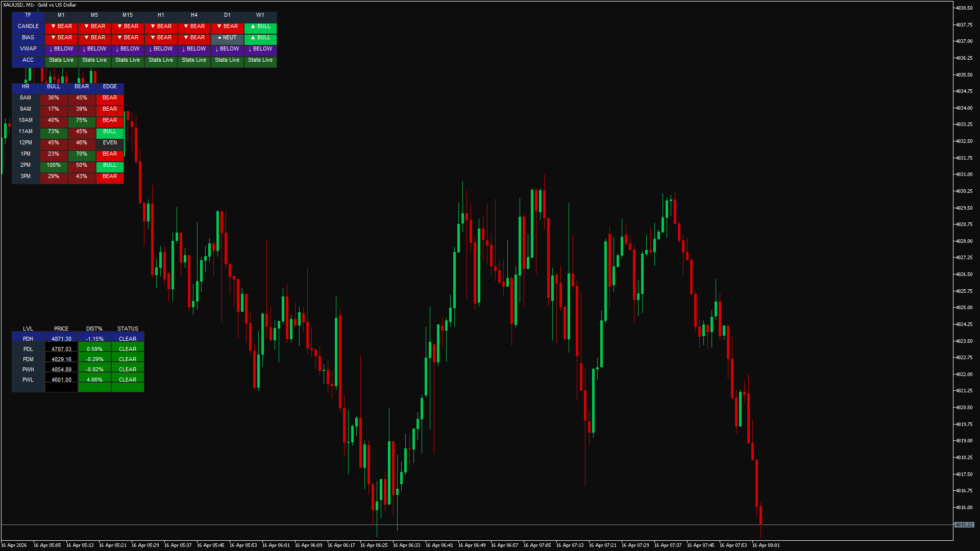Click the M1 CANDLE bear arrow cell
Image resolution: width=980 pixels, height=551 pixels.
click(x=61, y=27)
